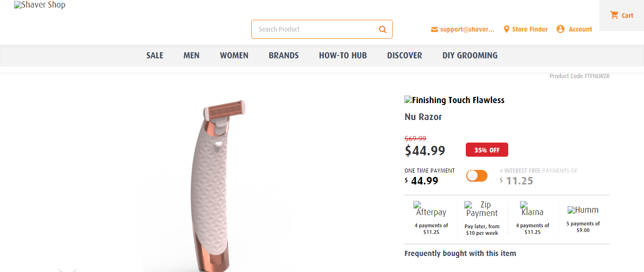
Task: Click the search magnifier icon
Action: (382, 29)
